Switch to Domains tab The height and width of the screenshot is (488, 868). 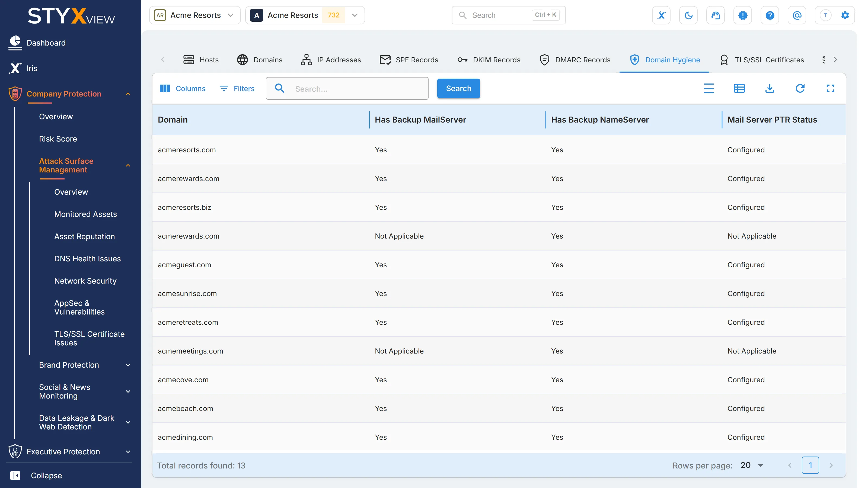click(260, 60)
